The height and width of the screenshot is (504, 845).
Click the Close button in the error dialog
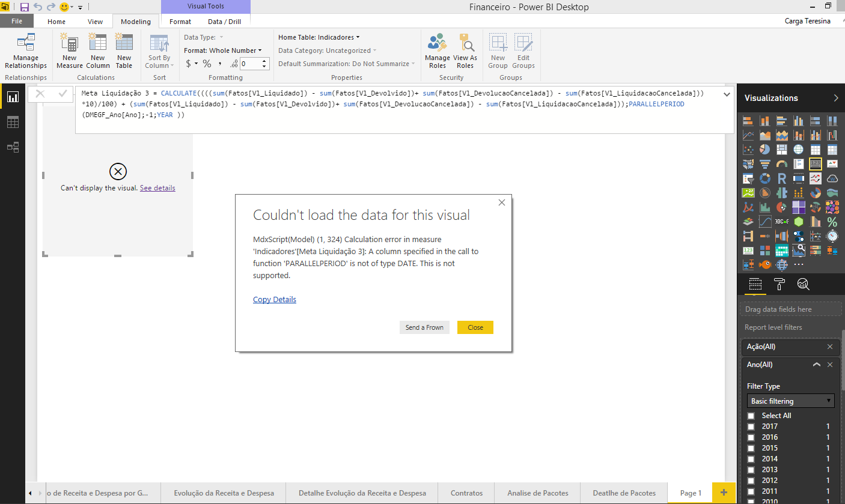[475, 327]
